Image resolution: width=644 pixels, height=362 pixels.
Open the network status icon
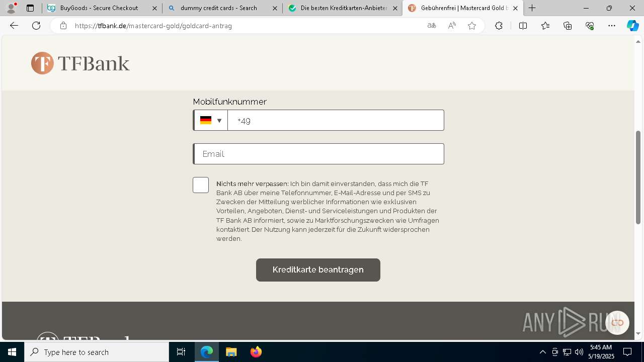567,352
